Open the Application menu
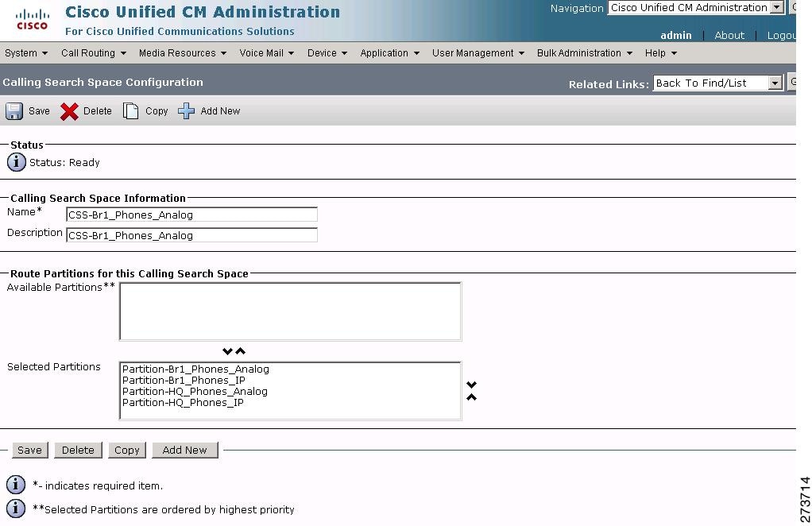Image resolution: width=812 pixels, height=526 pixels. [x=389, y=52]
